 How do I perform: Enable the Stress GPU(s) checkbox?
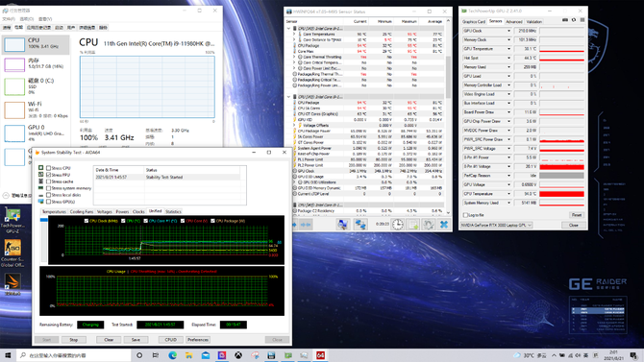click(48, 202)
